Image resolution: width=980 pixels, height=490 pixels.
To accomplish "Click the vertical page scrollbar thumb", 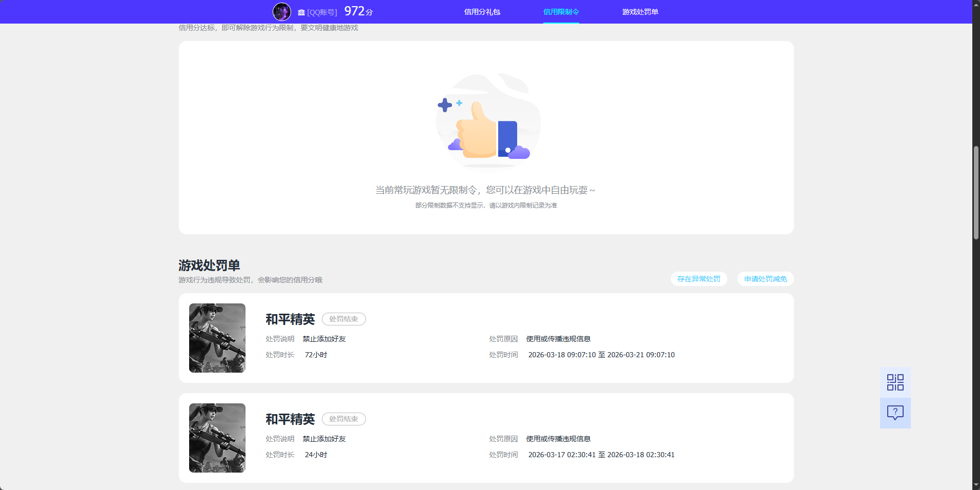I will [976, 193].
